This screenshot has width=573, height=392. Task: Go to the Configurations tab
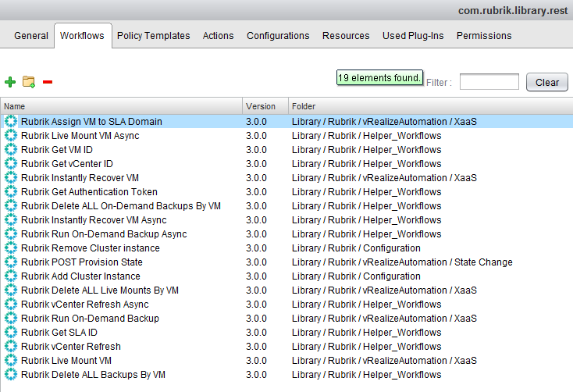point(278,36)
